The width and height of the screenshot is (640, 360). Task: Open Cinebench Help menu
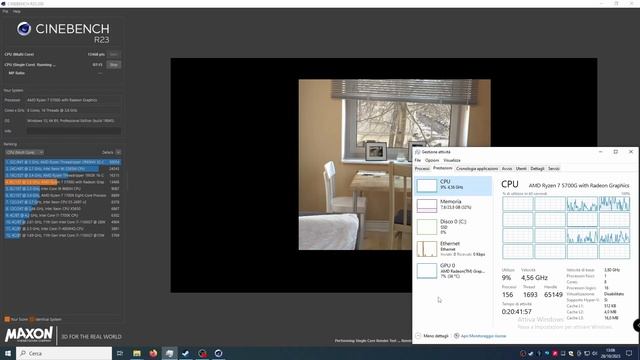(x=17, y=11)
